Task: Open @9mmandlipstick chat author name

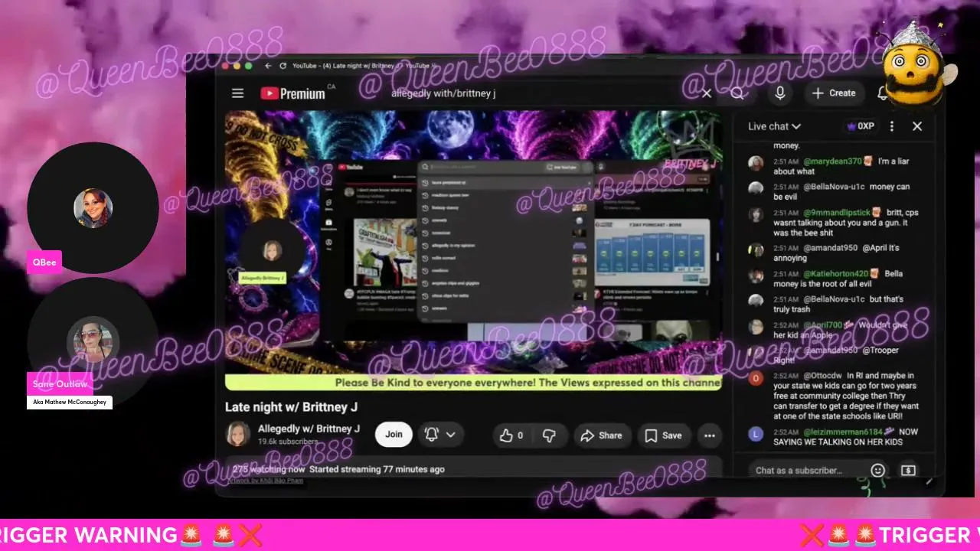Action: (x=837, y=213)
